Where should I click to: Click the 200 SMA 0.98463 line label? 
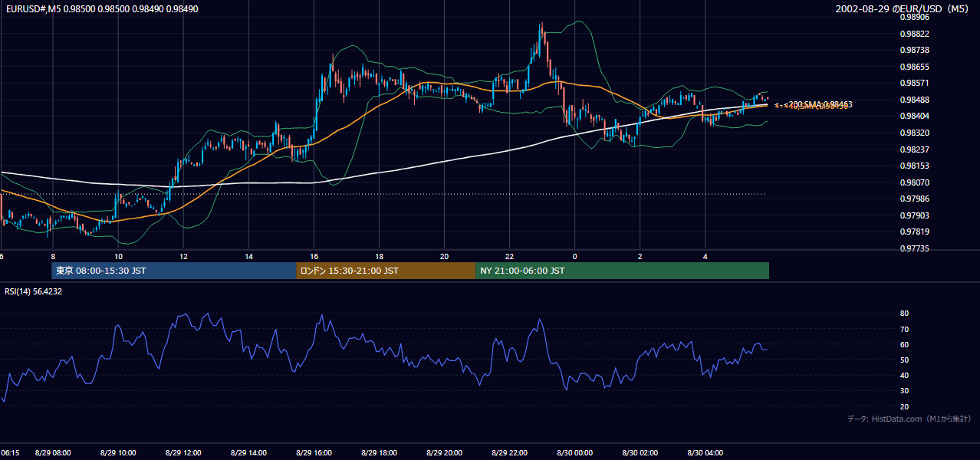click(819, 103)
